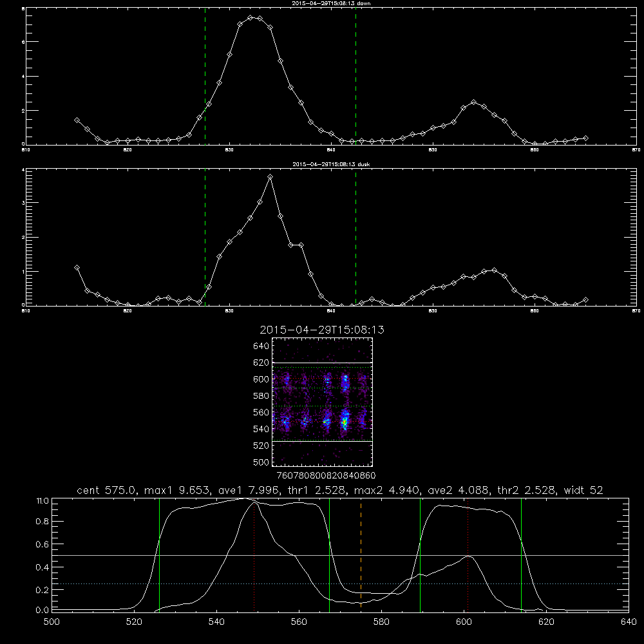Click the y-axis label "560" beside the spectral image
Screen dimensions: 644x644
point(261,412)
